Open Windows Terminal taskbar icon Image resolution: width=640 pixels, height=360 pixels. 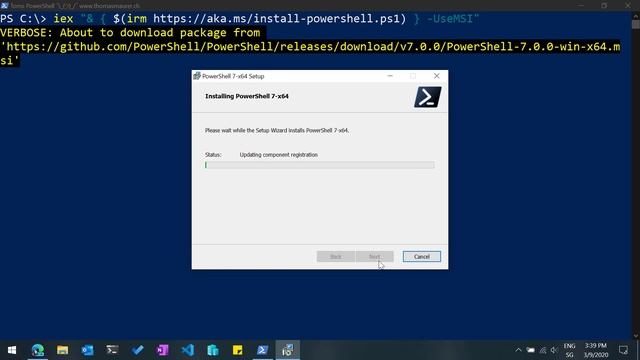click(112, 350)
